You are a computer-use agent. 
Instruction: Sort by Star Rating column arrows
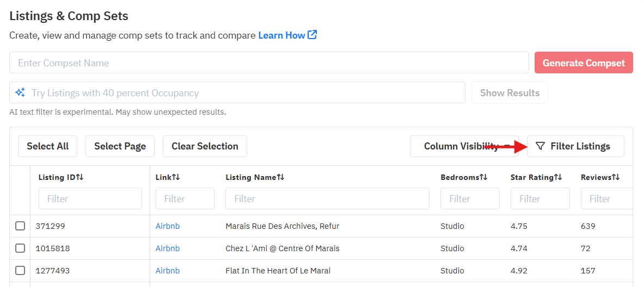(x=558, y=177)
